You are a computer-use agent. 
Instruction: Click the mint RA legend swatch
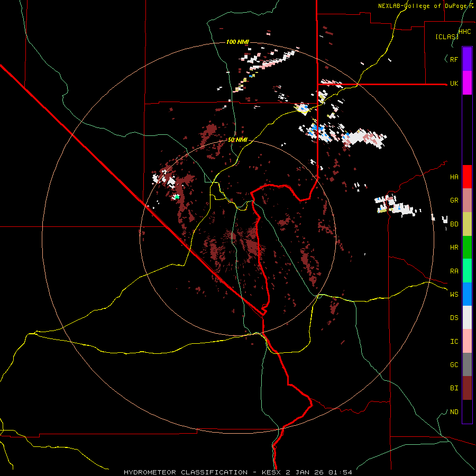pyautogui.click(x=467, y=271)
